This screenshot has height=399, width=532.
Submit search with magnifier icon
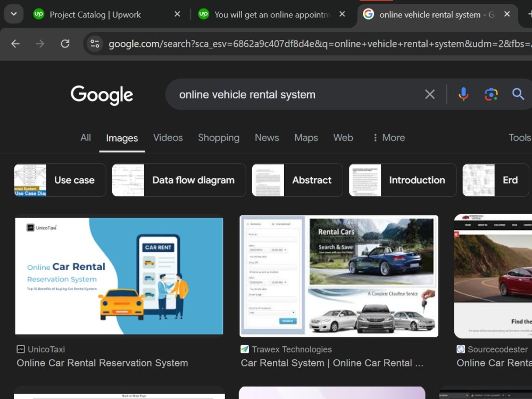(518, 94)
